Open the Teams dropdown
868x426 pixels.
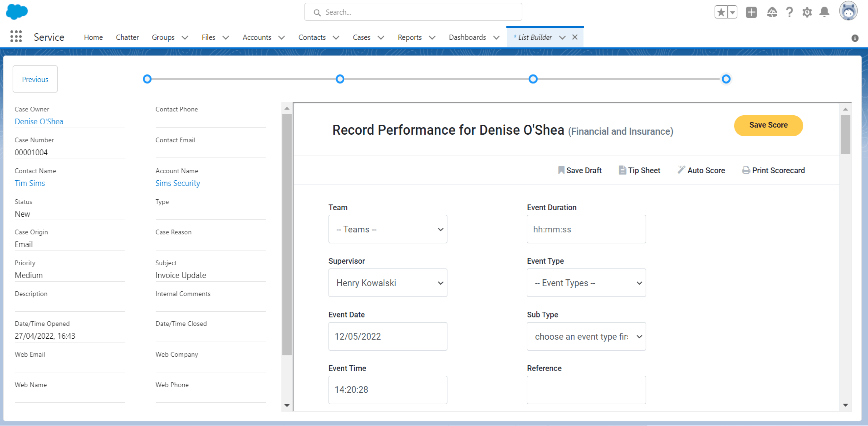[x=388, y=229]
